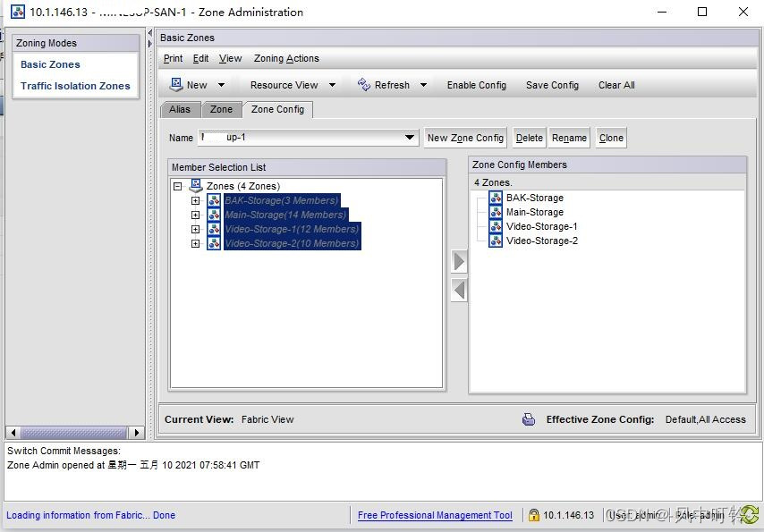764x532 pixels.
Task: Click the Zones root folder icon
Action: [196, 186]
